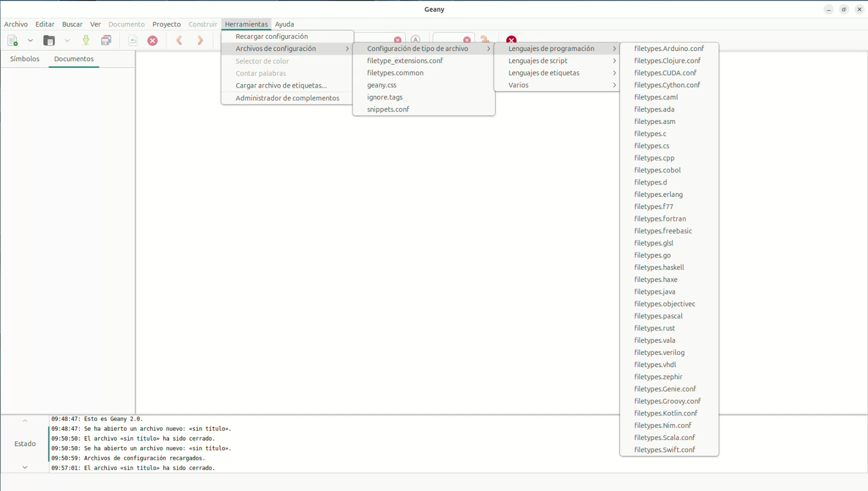Choose Cargar archivo de etiquetas...
This screenshot has height=491, width=868.
(x=287, y=85)
